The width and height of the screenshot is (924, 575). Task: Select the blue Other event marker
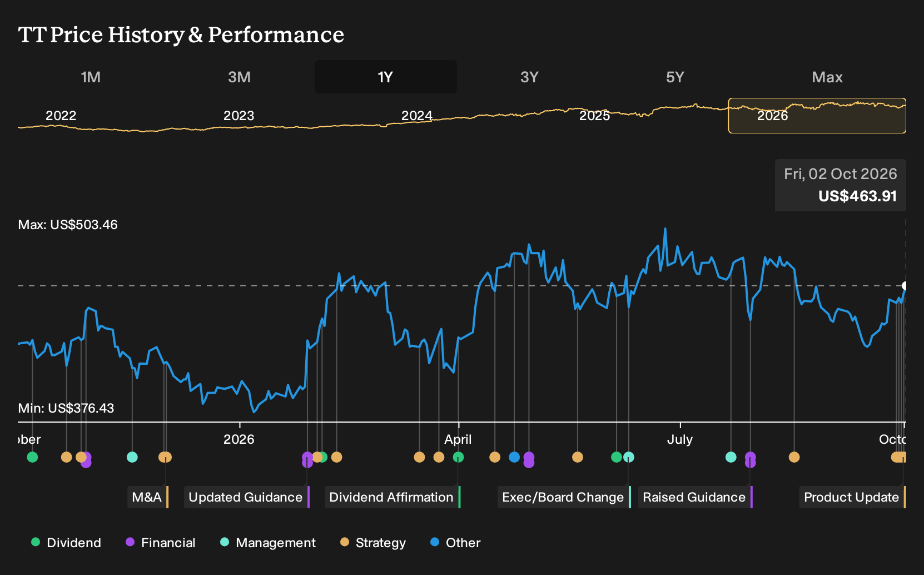(514, 457)
